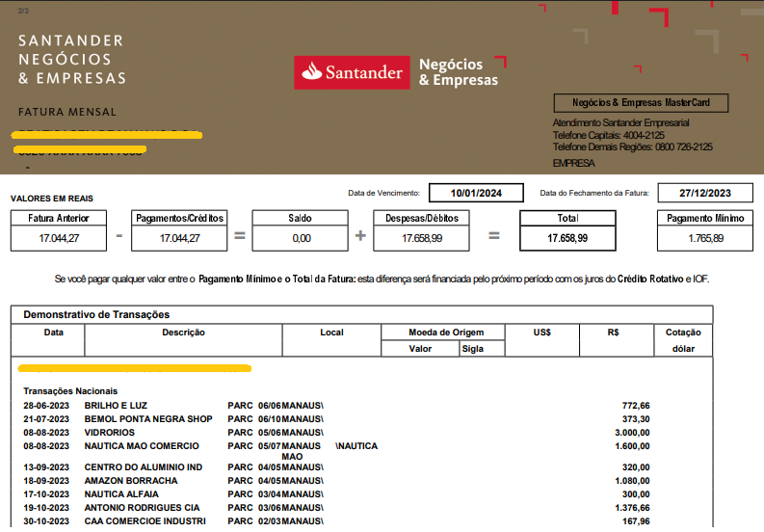Viewport: 764px width, 532px height.
Task: Click Telefone Demais Regiões 0800 726-2125
Action: pyautogui.click(x=632, y=147)
